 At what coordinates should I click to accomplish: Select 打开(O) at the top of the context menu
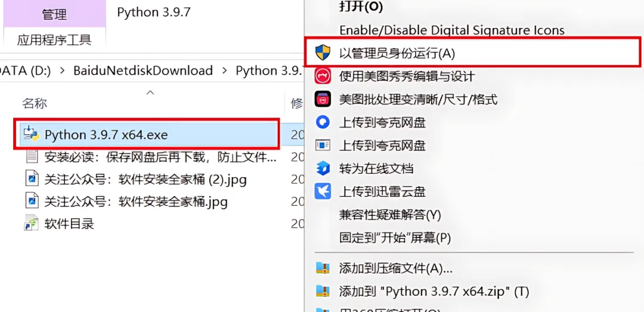pos(361,7)
